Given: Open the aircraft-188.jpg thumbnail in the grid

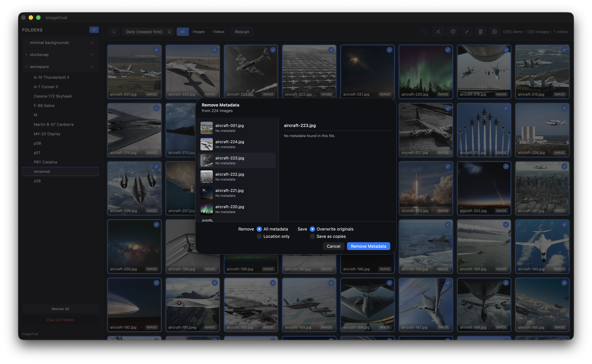Looking at the screenshot, I should click(367, 305).
